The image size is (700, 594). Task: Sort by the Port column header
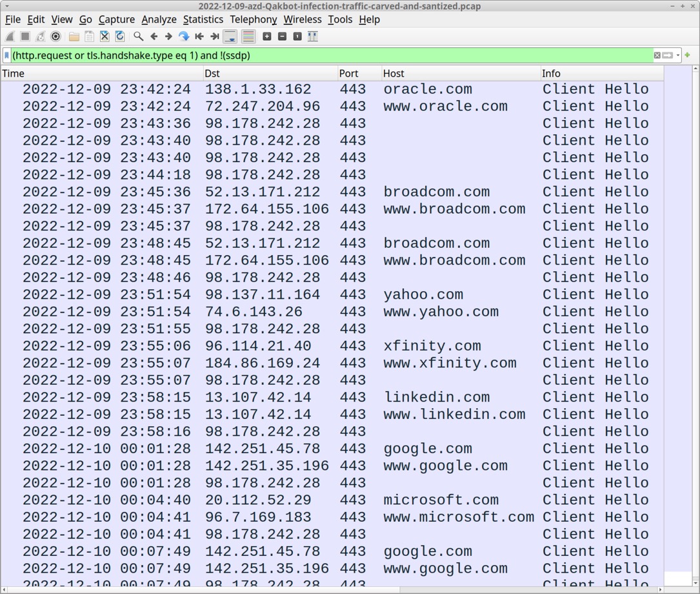[359, 73]
